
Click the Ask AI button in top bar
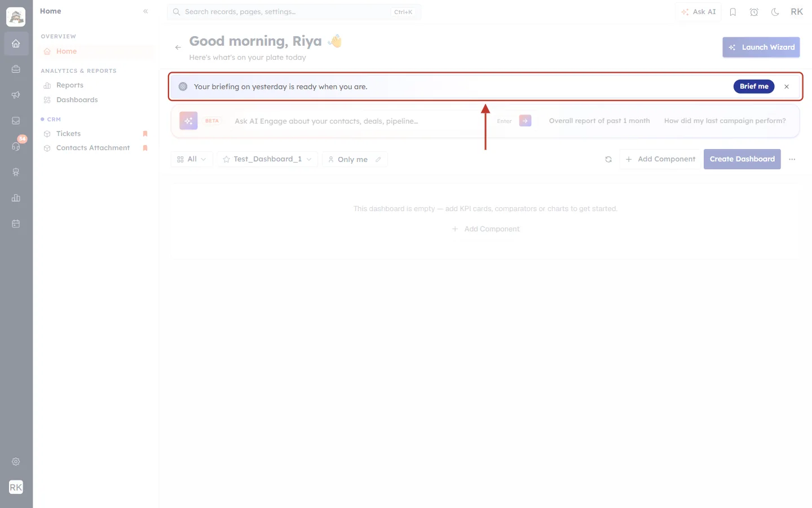(698, 12)
